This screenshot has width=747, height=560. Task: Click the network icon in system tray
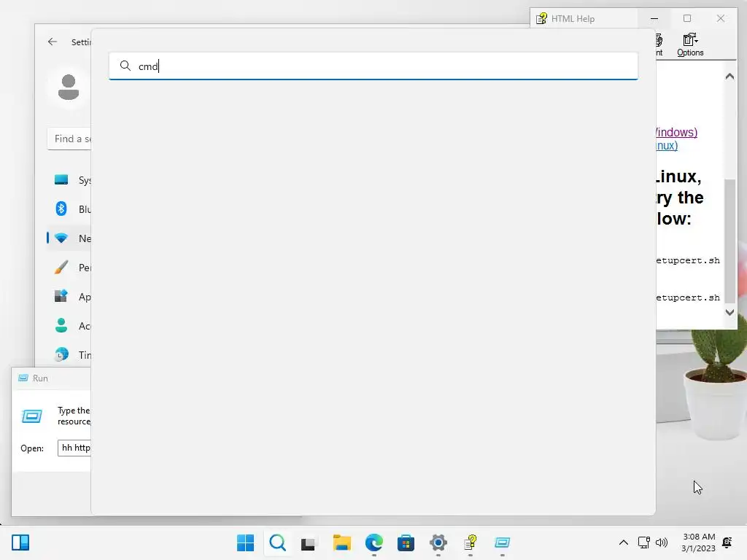(643, 542)
